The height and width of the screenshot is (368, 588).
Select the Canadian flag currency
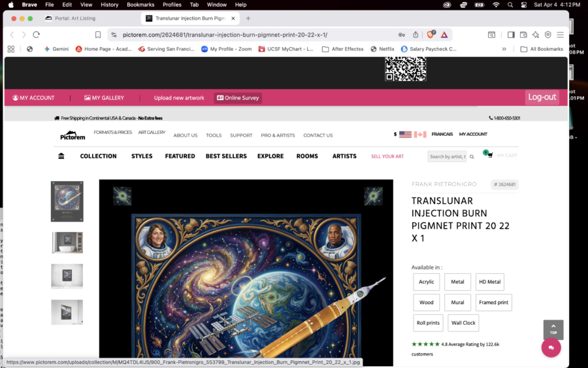420,135
